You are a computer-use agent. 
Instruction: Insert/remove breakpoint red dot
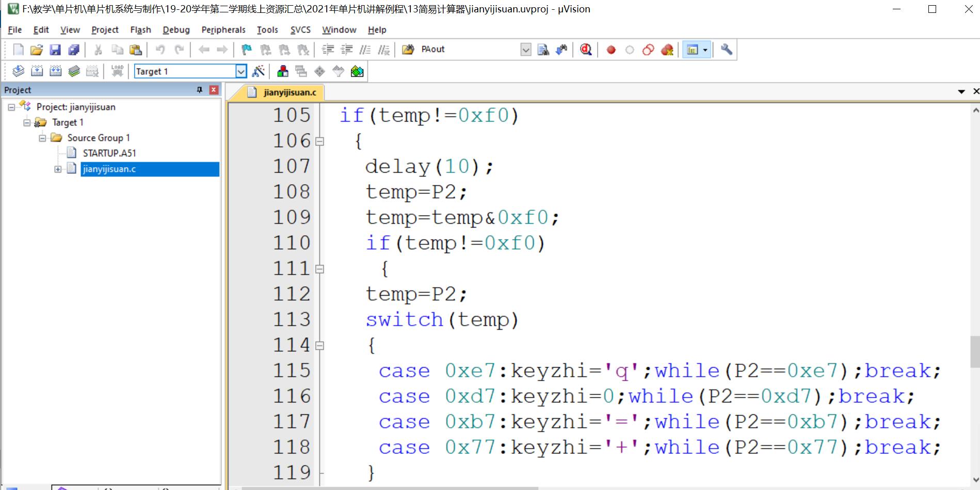(x=611, y=50)
